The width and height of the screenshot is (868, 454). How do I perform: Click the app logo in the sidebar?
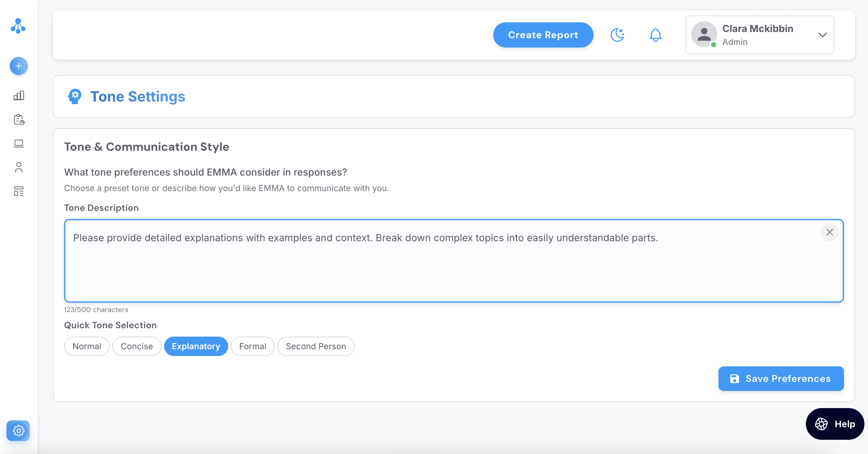coord(18,26)
